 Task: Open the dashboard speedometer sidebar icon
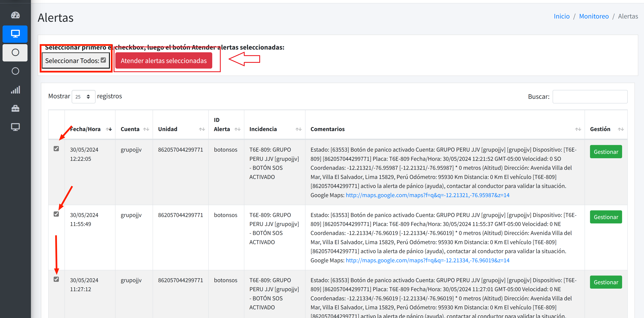pos(15,15)
